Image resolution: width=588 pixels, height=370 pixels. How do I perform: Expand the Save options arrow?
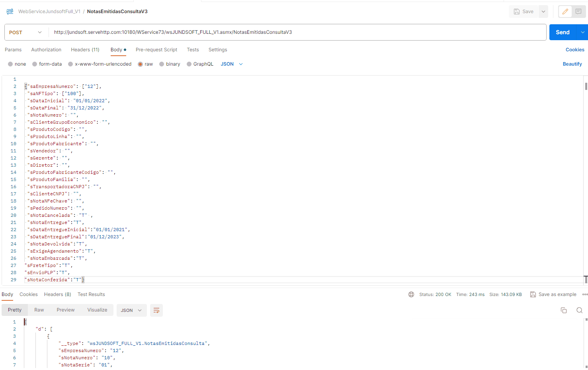coord(543,12)
